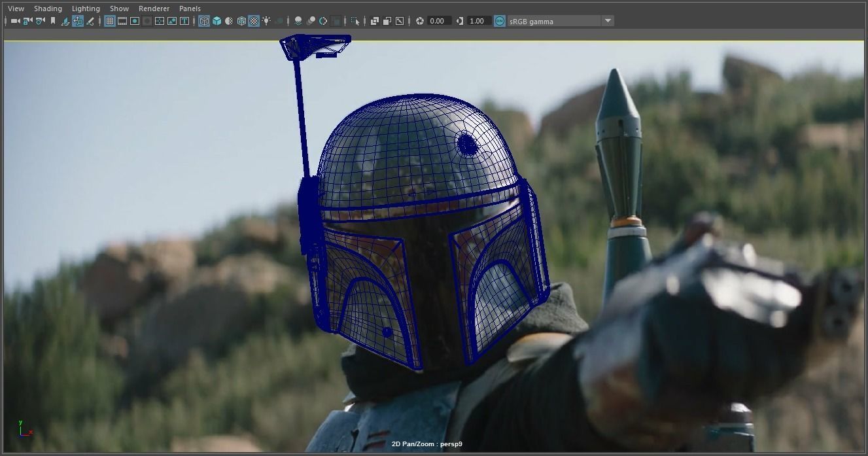The width and height of the screenshot is (868, 456).
Task: Open the View menu
Action: 16,9
